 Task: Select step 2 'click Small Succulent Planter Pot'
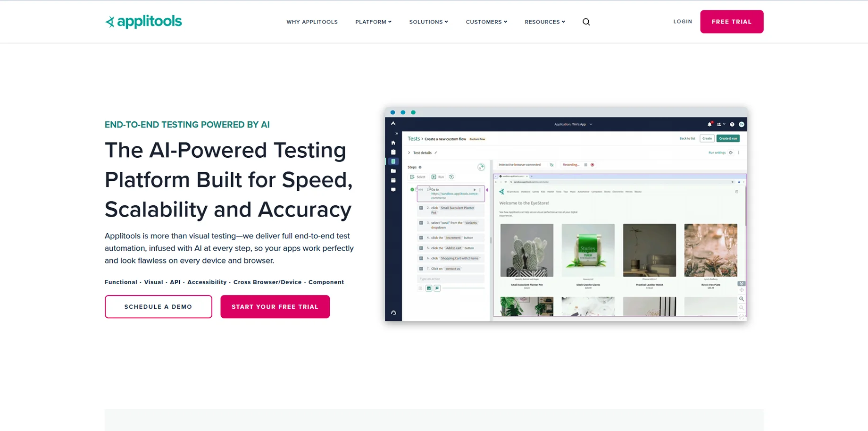coord(451,210)
